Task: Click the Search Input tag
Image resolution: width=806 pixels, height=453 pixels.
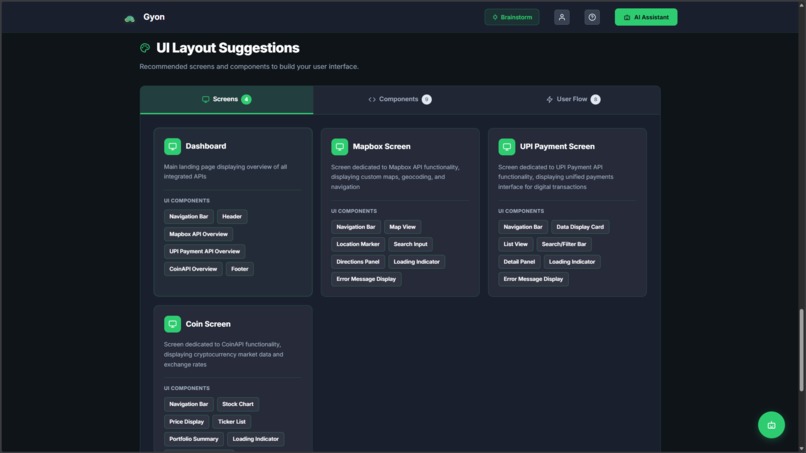Action: pyautogui.click(x=410, y=244)
